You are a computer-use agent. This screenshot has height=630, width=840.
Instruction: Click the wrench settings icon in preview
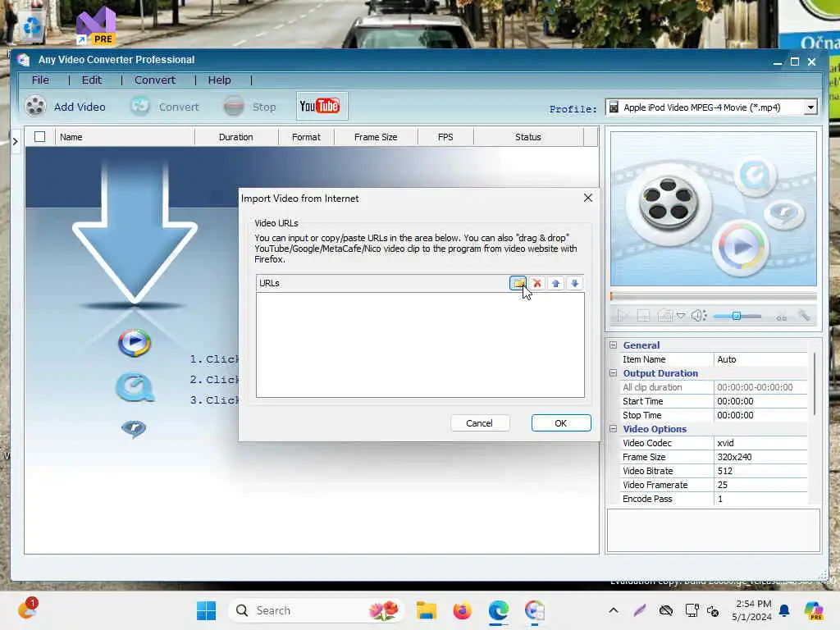coord(804,316)
